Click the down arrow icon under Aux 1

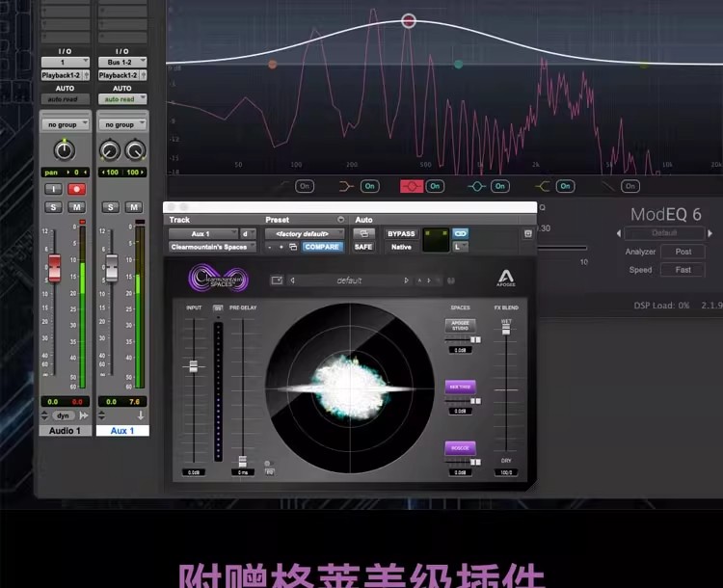[141, 415]
